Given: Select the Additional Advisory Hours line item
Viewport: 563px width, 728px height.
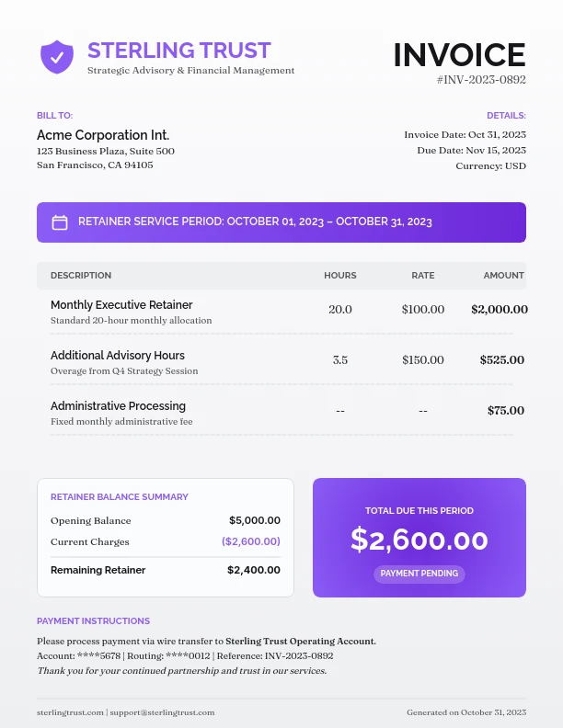Looking at the screenshot, I should pos(118,356).
